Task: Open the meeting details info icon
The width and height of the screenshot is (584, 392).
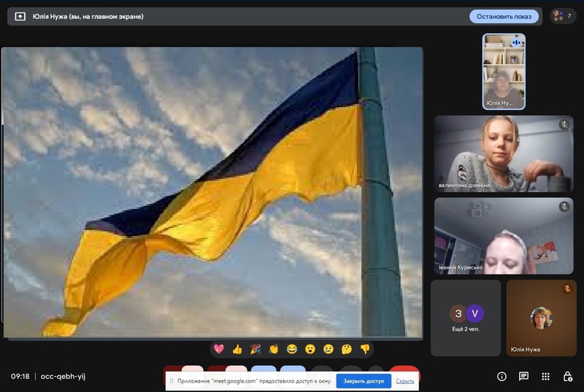Action: [502, 377]
